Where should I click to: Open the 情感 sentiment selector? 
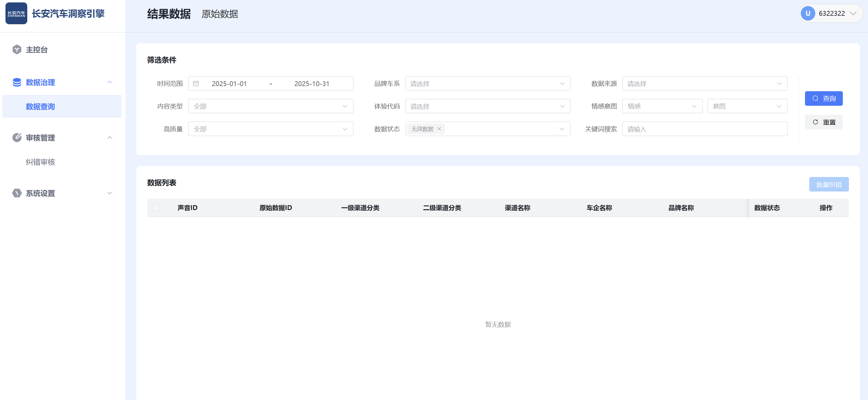point(662,106)
